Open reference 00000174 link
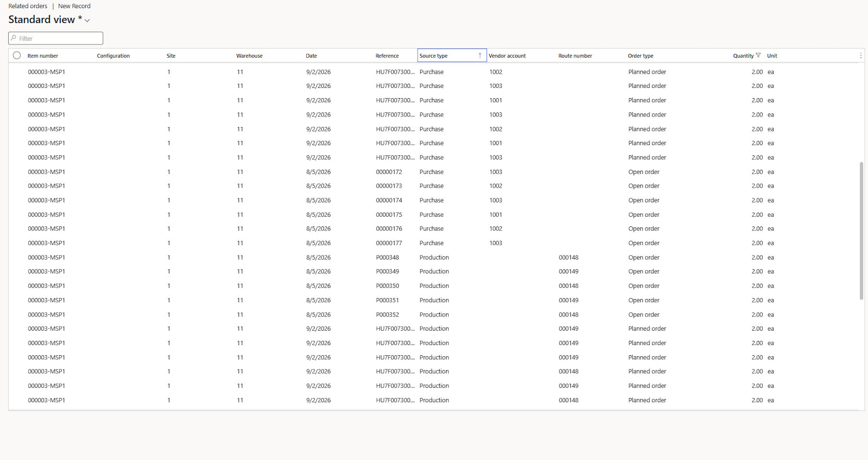The width and height of the screenshot is (868, 460). [389, 200]
